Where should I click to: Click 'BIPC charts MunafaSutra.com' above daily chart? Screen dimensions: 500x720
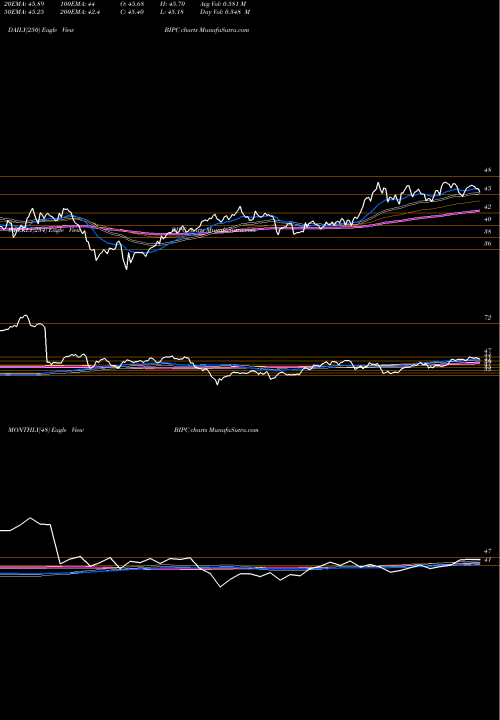point(207,30)
